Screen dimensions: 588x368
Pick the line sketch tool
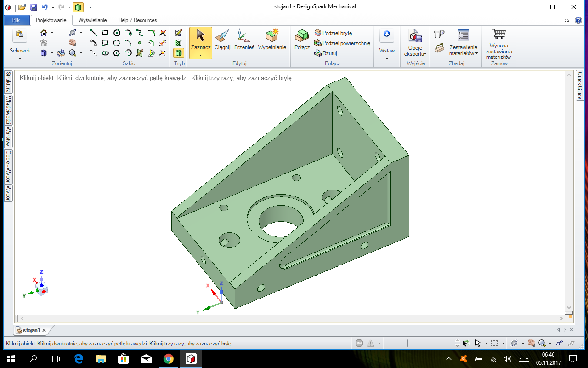point(93,33)
